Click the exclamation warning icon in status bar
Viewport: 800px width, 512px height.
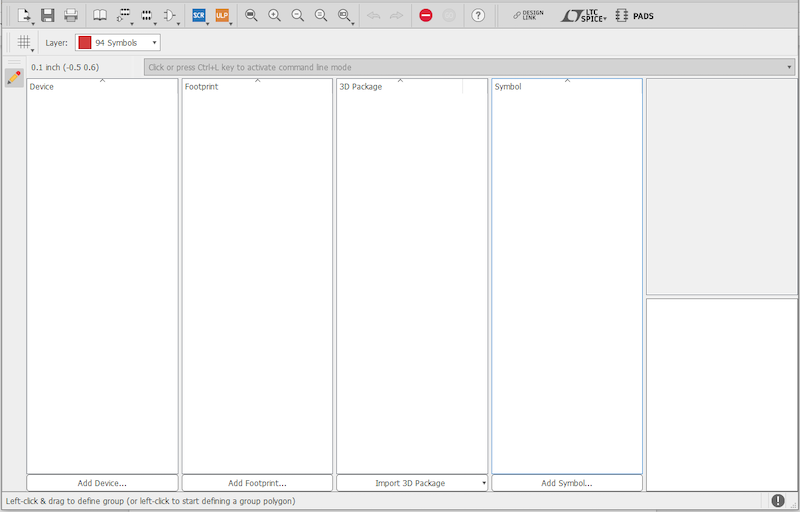[x=778, y=501]
